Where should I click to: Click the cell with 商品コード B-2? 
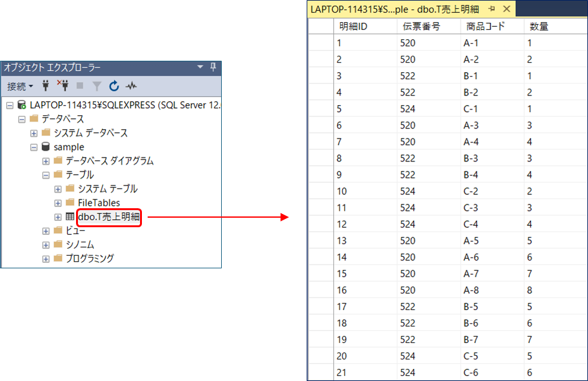492,92
